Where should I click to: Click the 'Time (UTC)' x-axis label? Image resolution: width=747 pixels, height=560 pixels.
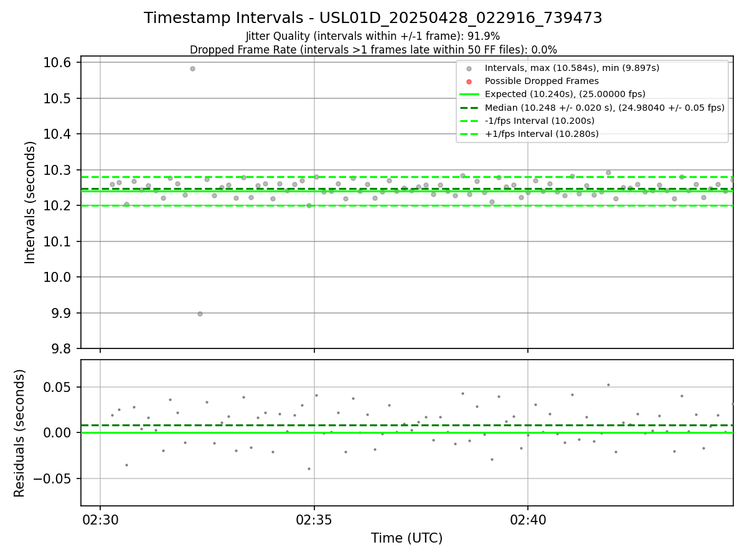406,538
